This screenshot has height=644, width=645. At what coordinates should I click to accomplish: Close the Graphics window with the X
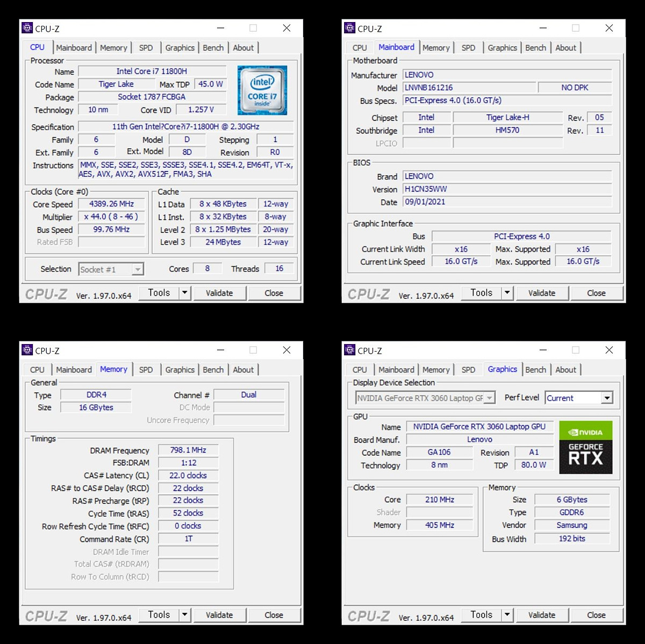pyautogui.click(x=609, y=350)
